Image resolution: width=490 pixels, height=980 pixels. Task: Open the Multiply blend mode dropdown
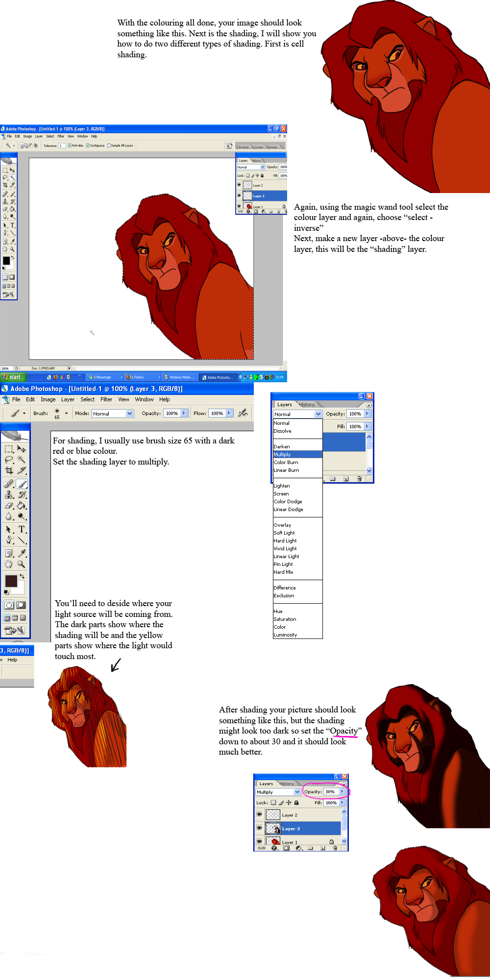[297, 792]
